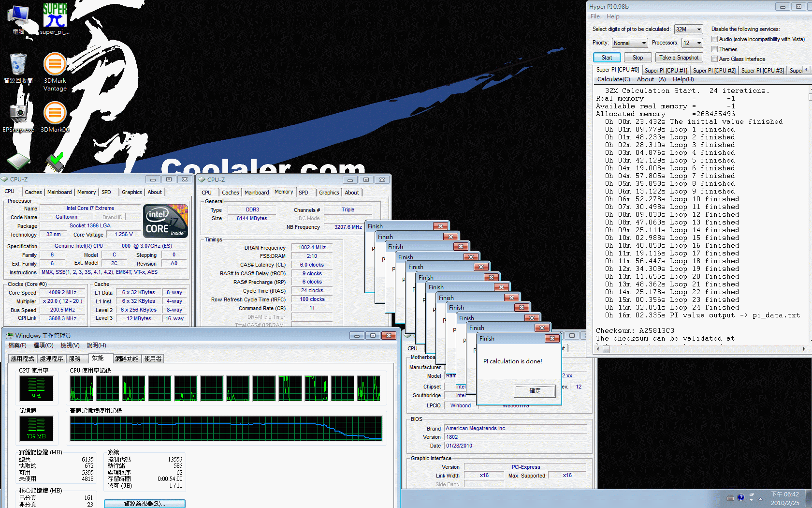Select the green chip desktop icon
The height and width of the screenshot is (508, 812).
click(18, 161)
